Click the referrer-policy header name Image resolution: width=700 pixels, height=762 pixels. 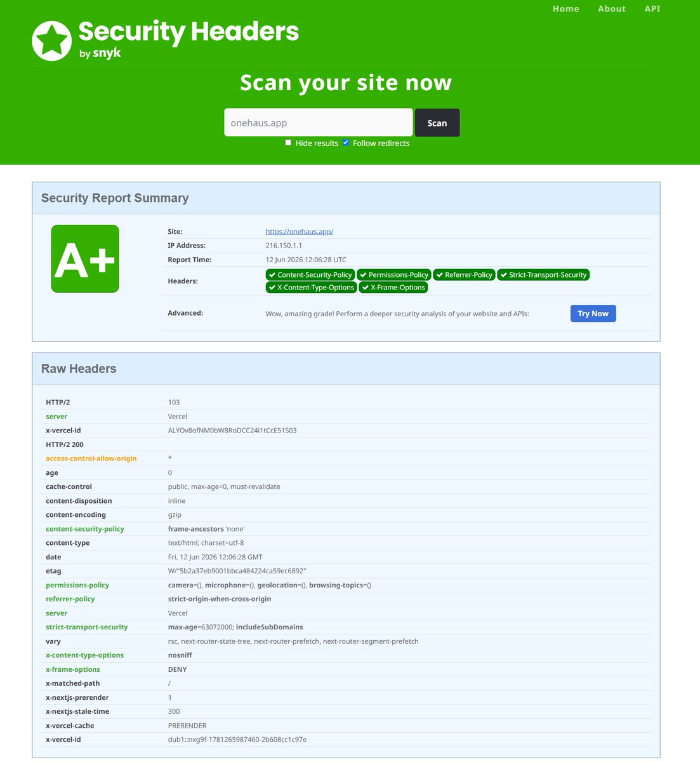70,599
